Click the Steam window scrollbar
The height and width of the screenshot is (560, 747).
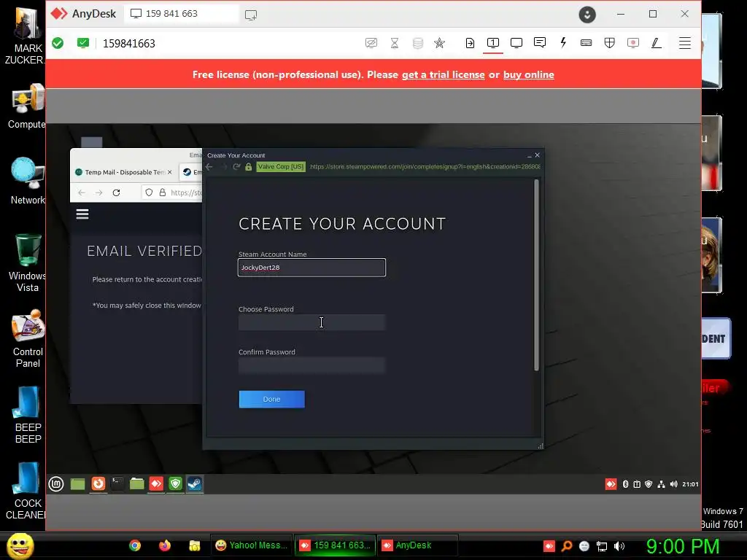pos(536,275)
